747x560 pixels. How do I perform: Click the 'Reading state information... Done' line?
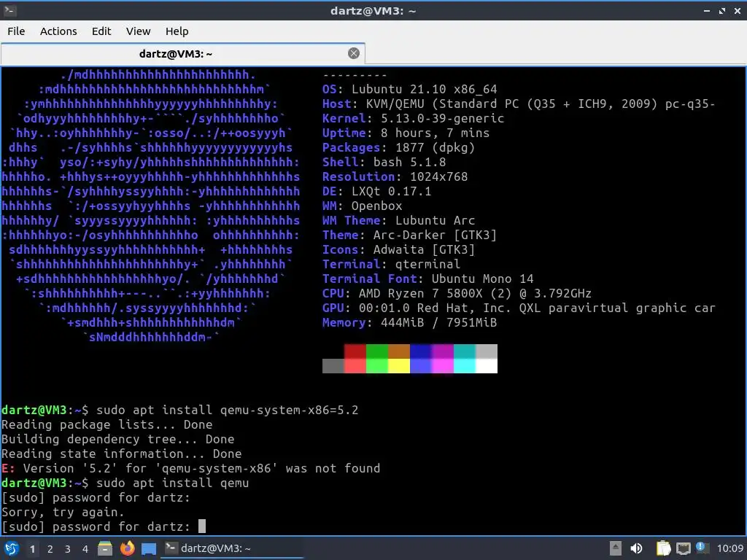click(122, 454)
